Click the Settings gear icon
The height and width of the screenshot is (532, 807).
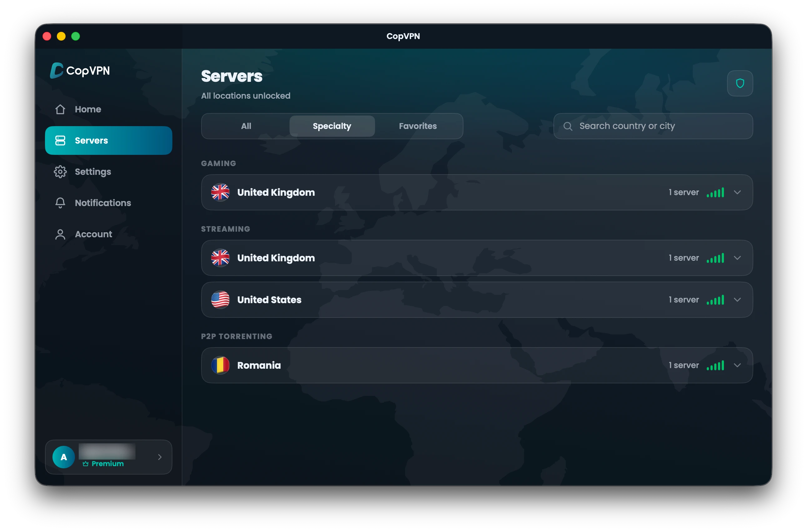coord(60,172)
